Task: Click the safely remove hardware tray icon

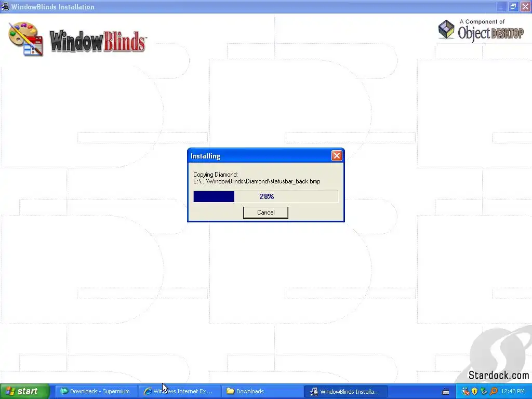Action: (x=484, y=392)
